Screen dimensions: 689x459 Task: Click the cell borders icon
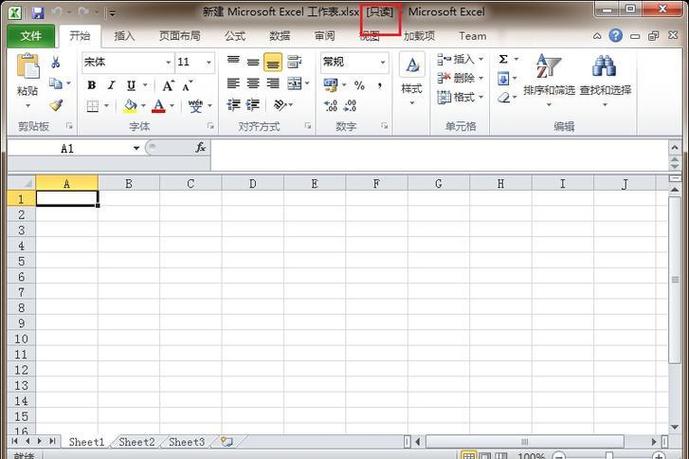pyautogui.click(x=92, y=106)
